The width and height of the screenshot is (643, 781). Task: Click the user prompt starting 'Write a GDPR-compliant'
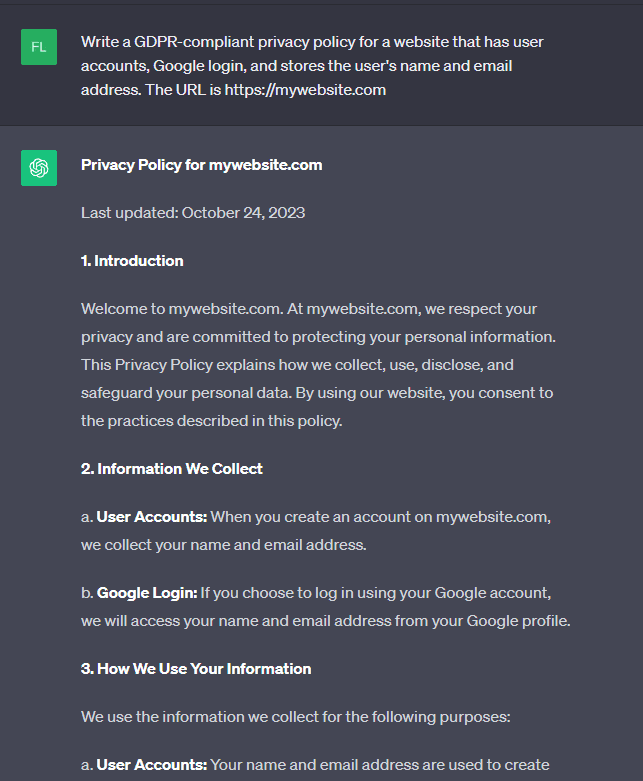pos(312,42)
